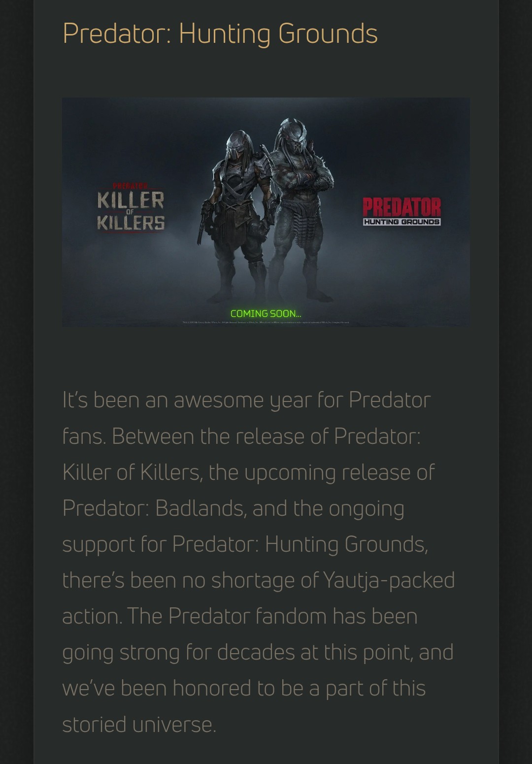Screen dimensions: 532x764
Task: Select the green COMING SOON text
Action: pyautogui.click(x=266, y=314)
